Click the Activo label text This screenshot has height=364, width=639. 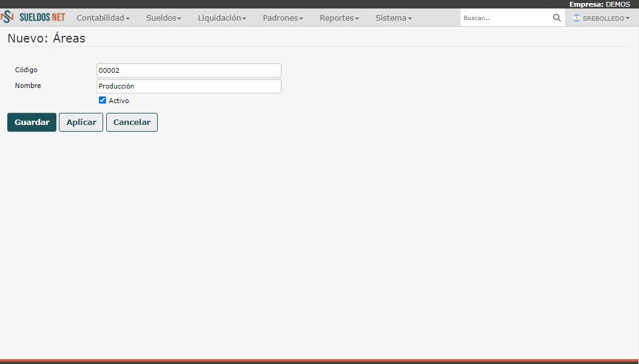coord(118,101)
